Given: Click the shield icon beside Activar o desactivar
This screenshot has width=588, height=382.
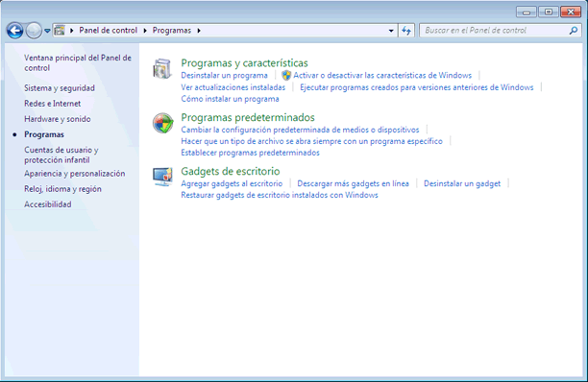Looking at the screenshot, I should pyautogui.click(x=286, y=75).
